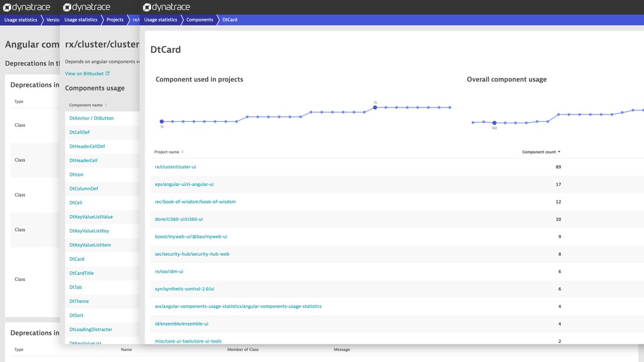Click the Name column header in deprecations table

click(126, 349)
